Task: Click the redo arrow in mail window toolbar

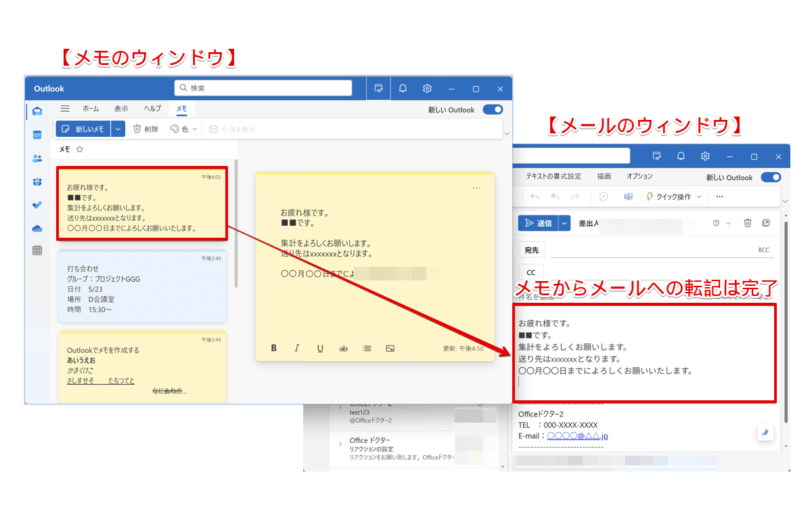Action: coord(574,197)
